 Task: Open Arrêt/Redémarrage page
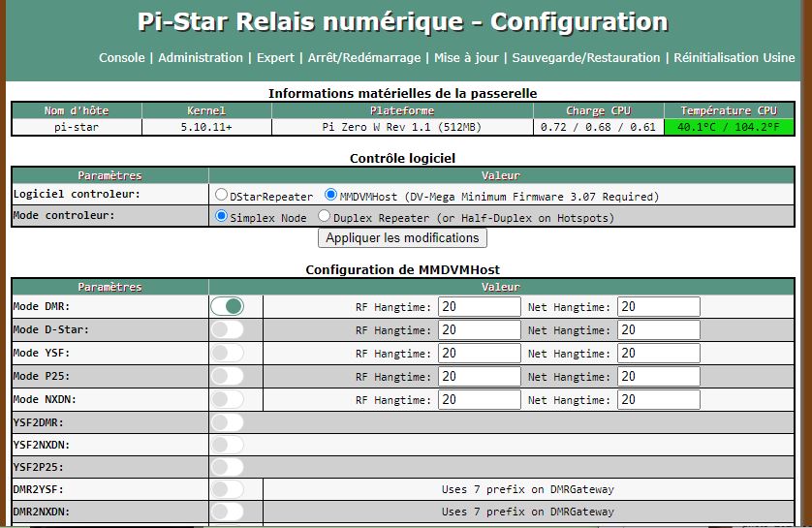pos(364,57)
